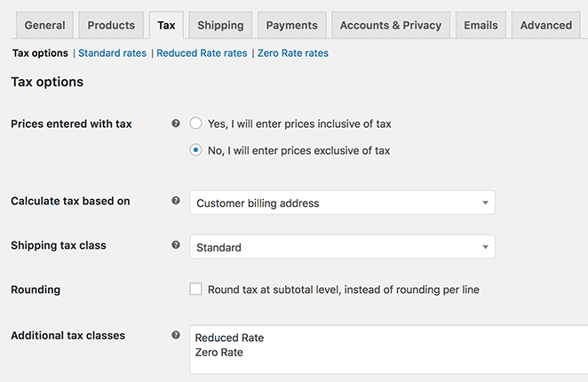
Task: Switch to the General tab
Action: click(x=44, y=26)
